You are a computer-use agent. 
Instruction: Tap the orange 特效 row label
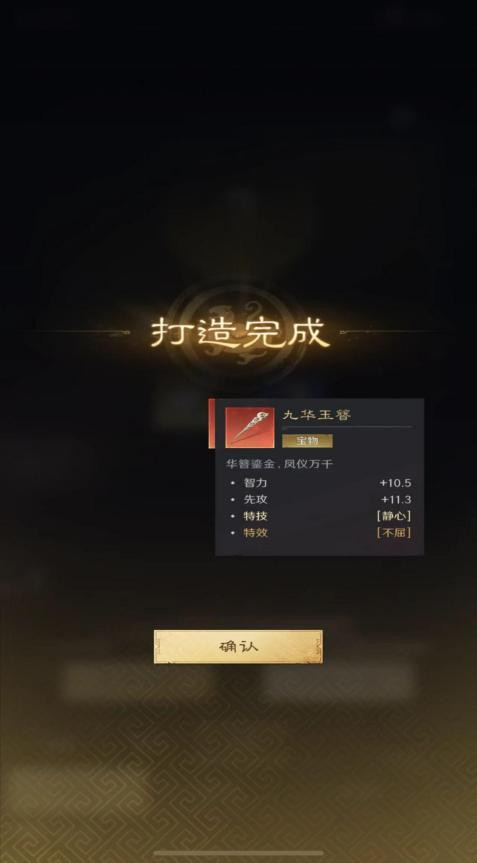click(x=255, y=533)
